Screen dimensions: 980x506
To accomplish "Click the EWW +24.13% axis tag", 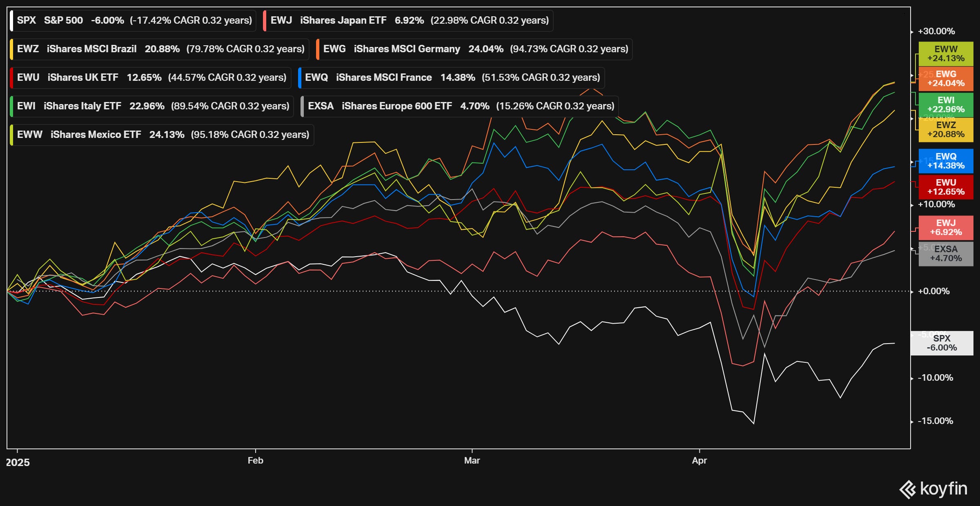I will coord(946,53).
